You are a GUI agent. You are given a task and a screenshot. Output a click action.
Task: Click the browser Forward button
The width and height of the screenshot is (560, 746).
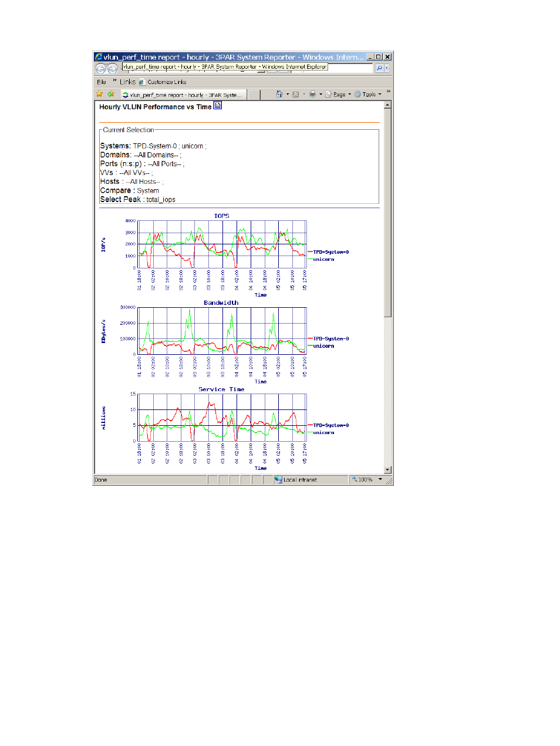tap(112, 69)
